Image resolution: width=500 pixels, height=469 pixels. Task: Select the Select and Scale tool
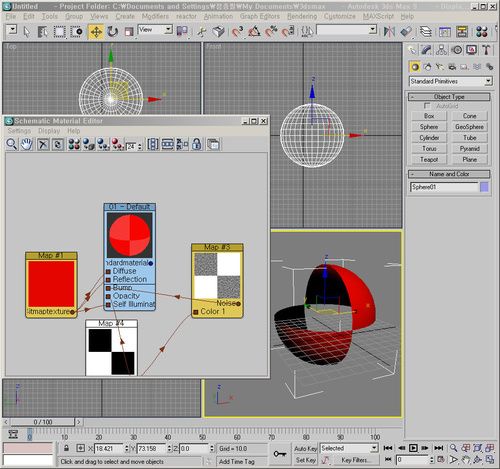tap(129, 32)
